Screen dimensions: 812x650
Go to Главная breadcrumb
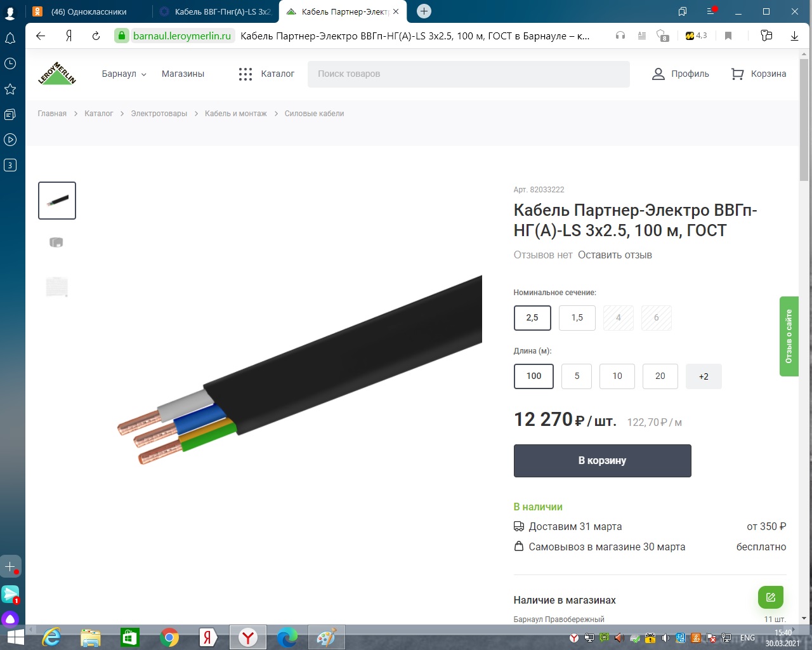click(x=52, y=114)
